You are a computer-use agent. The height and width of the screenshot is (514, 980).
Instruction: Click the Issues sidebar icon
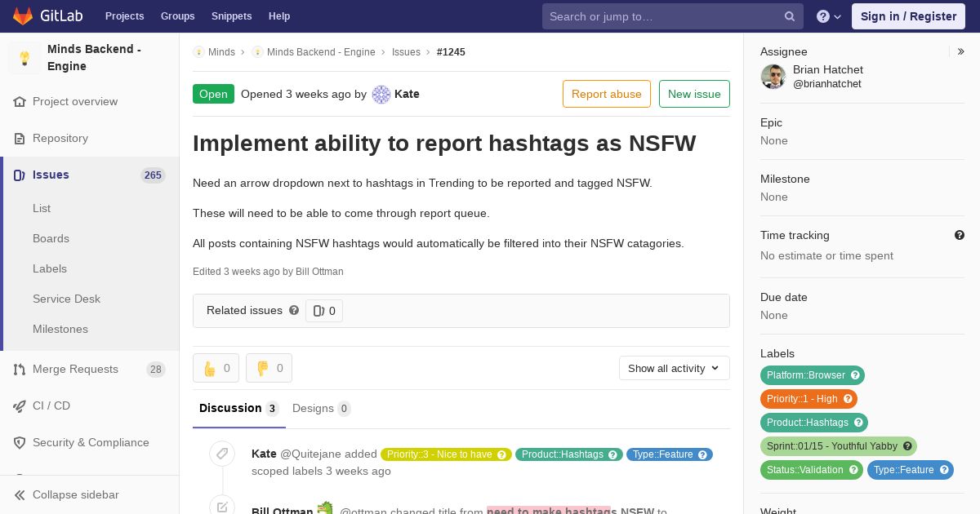tap(20, 175)
